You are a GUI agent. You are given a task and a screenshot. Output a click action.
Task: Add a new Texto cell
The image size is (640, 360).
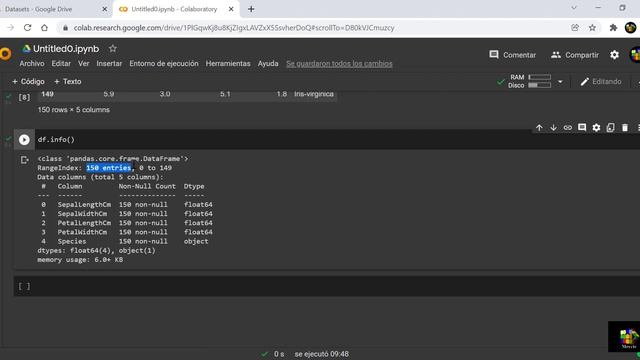pyautogui.click(x=67, y=82)
